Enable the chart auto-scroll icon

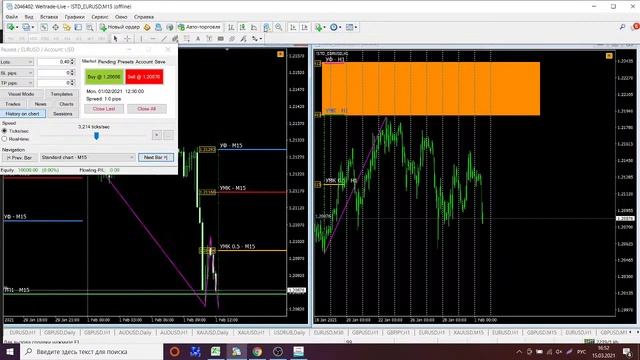tap(293, 27)
